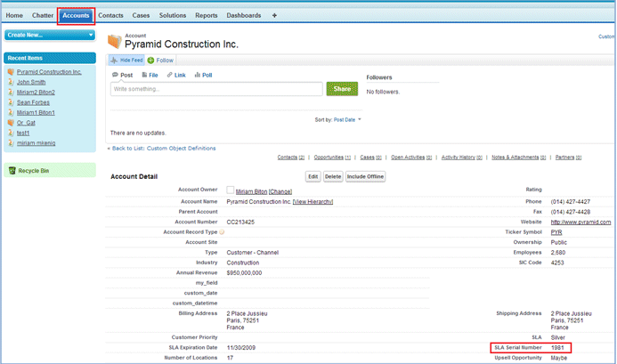Click the account icon beside Or_Gat

[x=11, y=123]
